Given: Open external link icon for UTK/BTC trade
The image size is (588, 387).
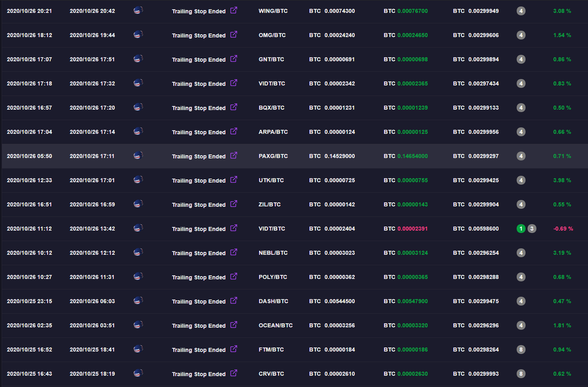Looking at the screenshot, I should [234, 179].
